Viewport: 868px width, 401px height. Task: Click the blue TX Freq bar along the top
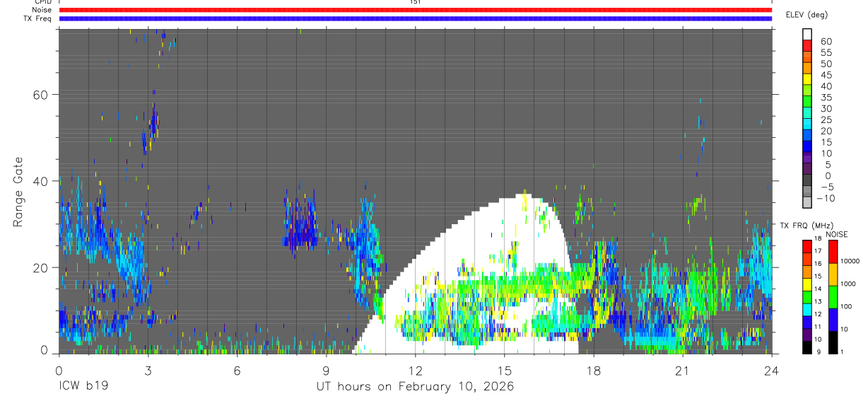[415, 18]
